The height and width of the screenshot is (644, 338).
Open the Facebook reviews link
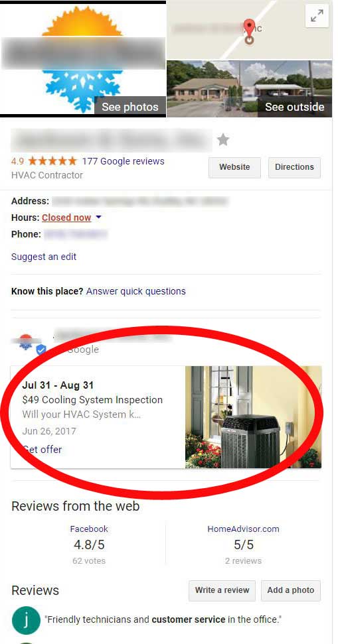click(x=89, y=529)
